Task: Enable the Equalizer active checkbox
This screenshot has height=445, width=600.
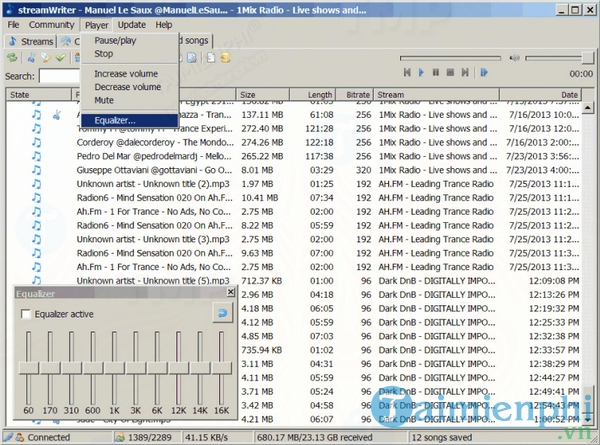Action: (27, 315)
